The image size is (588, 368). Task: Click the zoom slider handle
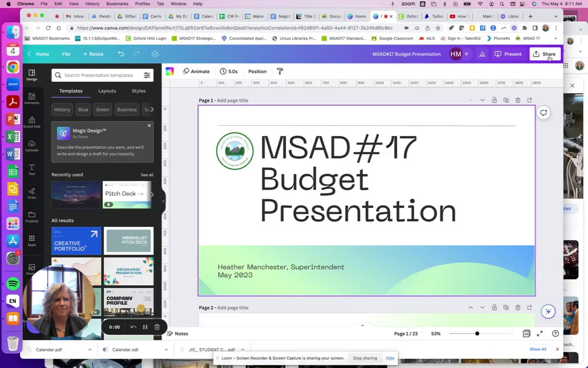click(x=477, y=333)
